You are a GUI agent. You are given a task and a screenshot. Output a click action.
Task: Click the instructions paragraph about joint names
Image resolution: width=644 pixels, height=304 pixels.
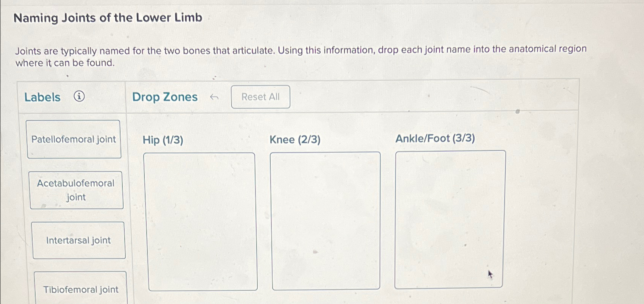[301, 55]
